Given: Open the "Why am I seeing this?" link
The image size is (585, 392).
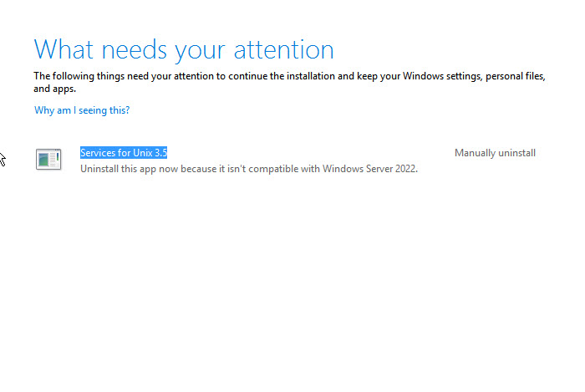Looking at the screenshot, I should [82, 110].
